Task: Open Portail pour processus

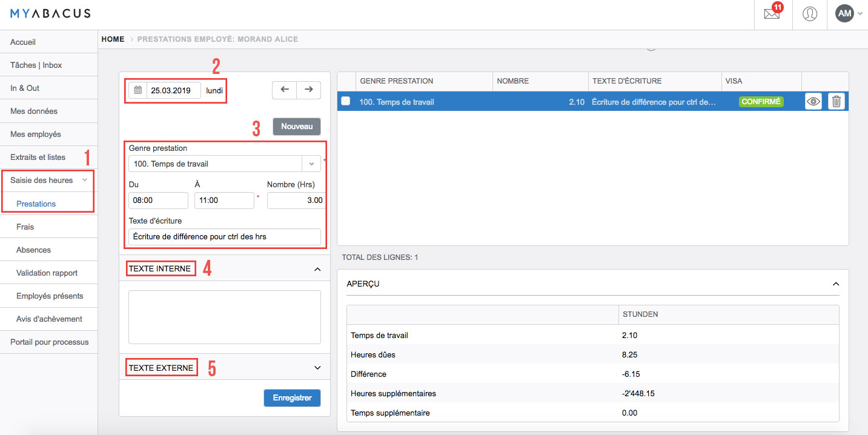Action: pos(48,342)
